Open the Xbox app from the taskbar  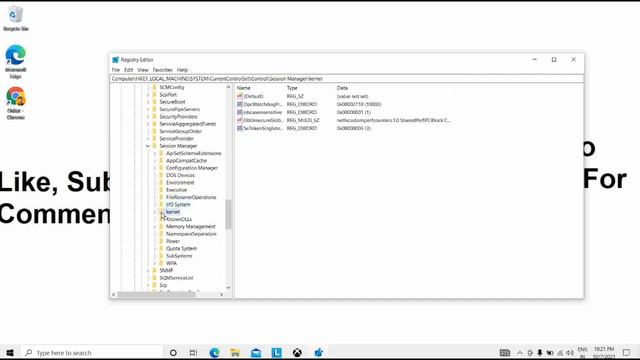(297, 352)
